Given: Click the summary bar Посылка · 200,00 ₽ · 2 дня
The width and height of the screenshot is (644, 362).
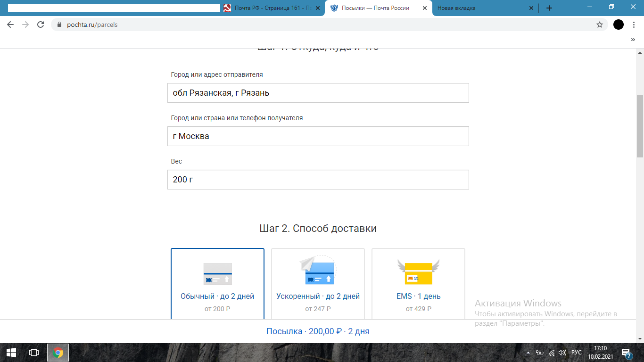Looking at the screenshot, I should [318, 331].
